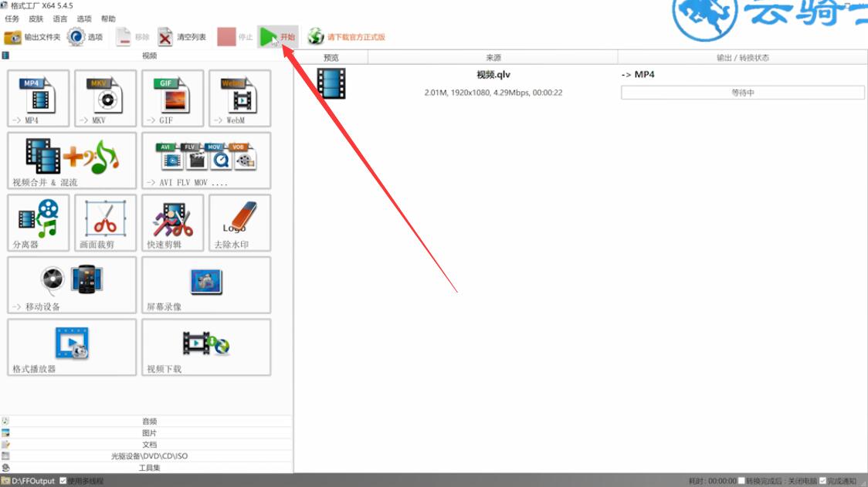
Task: Open the 皮肤 menu
Action: pos(36,19)
